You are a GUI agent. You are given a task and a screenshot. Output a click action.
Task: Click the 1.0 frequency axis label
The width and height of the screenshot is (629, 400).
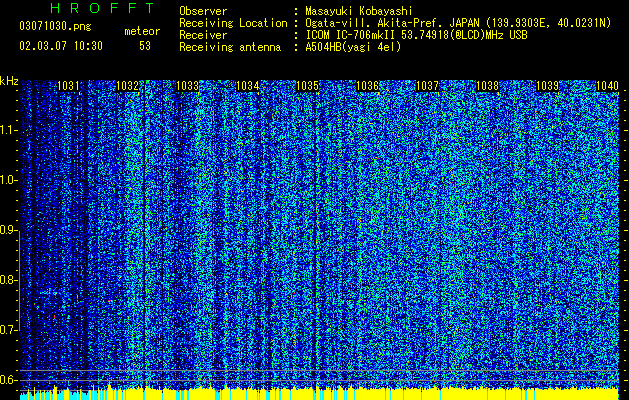pos(8,180)
